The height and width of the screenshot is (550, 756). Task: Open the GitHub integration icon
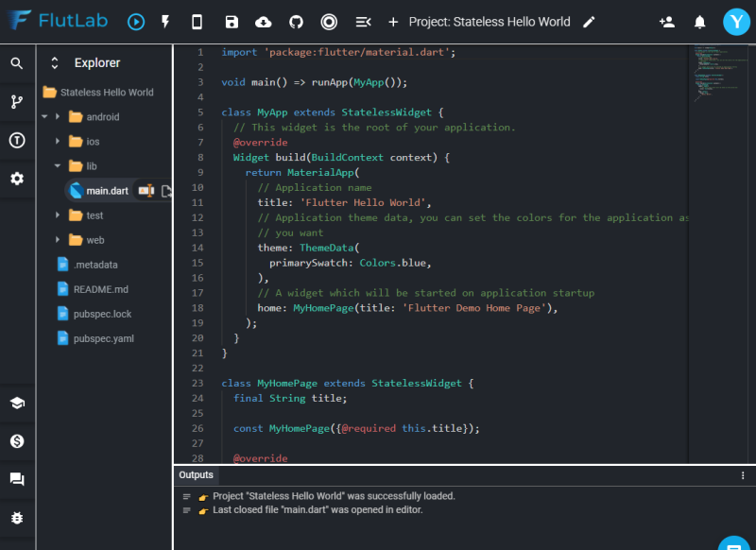(296, 22)
